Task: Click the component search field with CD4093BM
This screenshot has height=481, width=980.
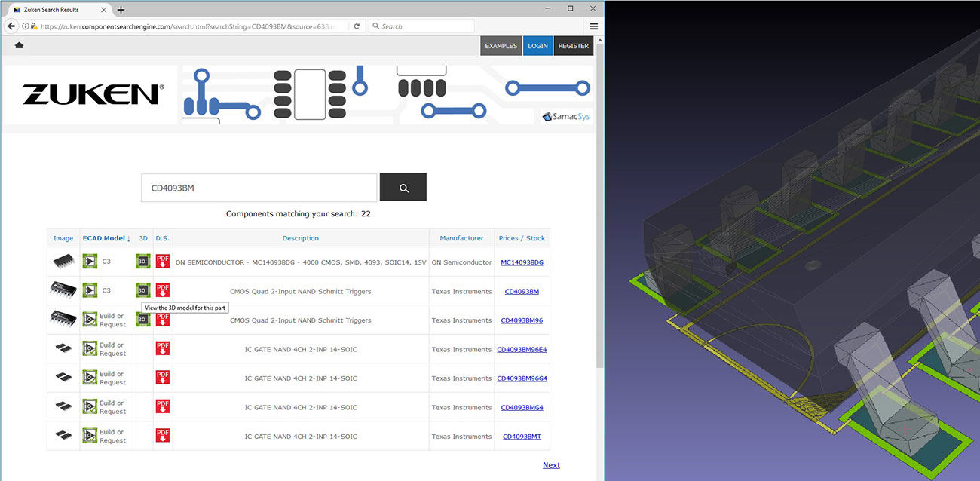Action: point(259,188)
